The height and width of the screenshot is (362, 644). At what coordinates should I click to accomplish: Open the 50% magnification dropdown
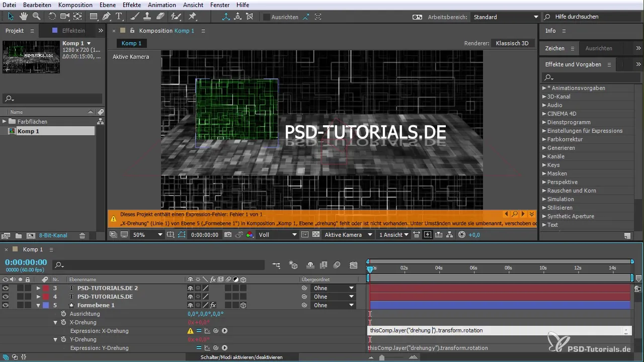tap(147, 235)
